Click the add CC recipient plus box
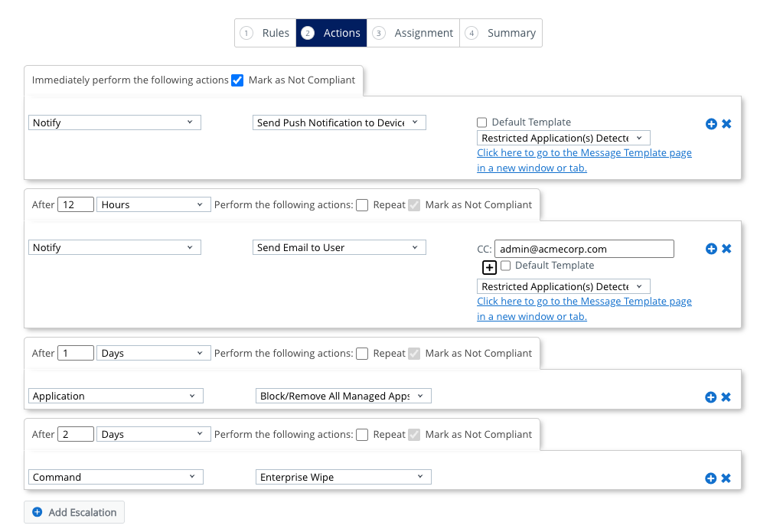The width and height of the screenshot is (770, 532). (489, 267)
